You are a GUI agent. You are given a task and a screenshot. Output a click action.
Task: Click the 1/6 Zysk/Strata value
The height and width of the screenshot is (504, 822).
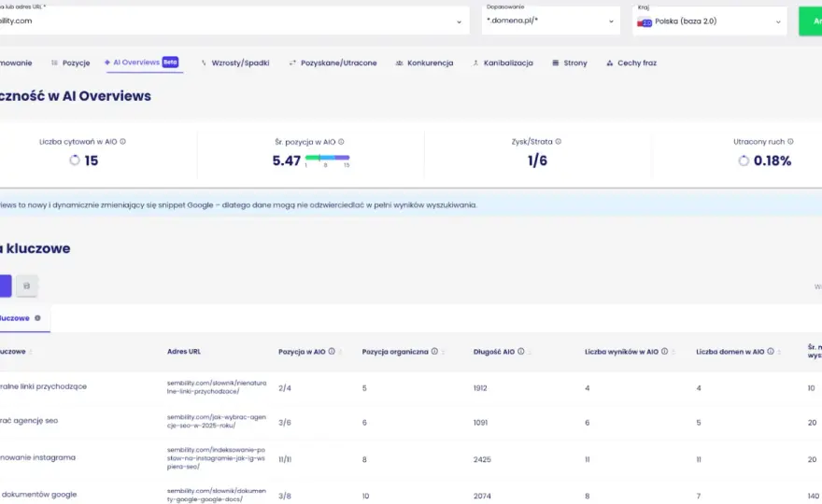pos(537,161)
